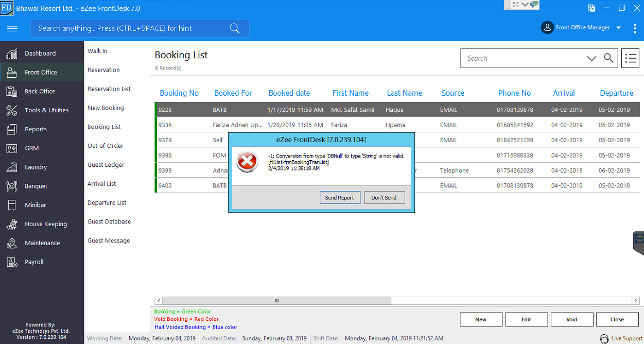
Task: Open New Booking
Action: (x=106, y=108)
